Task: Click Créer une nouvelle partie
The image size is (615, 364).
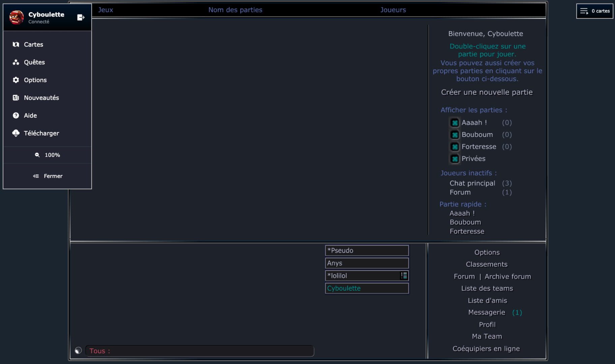Action: click(x=487, y=92)
